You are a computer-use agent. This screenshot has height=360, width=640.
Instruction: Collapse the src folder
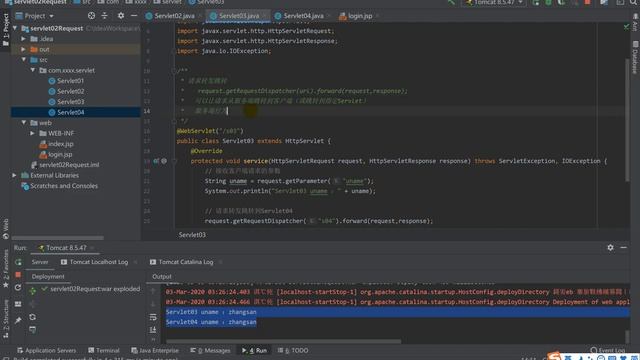coord(24,60)
